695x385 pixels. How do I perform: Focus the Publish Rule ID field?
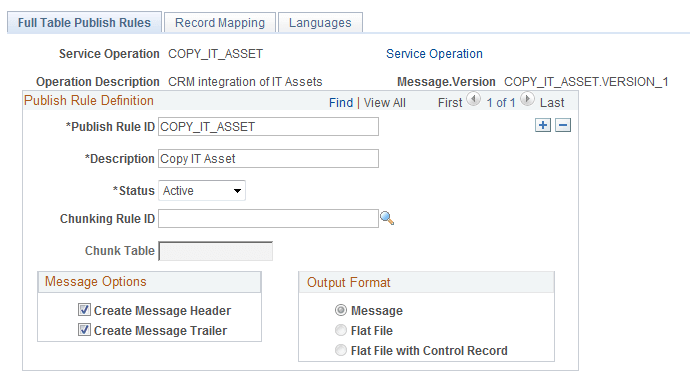[268, 127]
